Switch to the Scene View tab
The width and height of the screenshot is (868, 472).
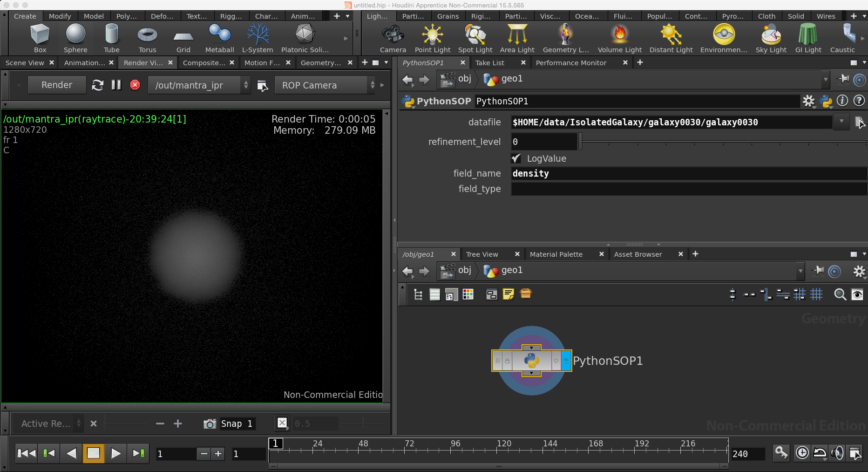point(25,62)
